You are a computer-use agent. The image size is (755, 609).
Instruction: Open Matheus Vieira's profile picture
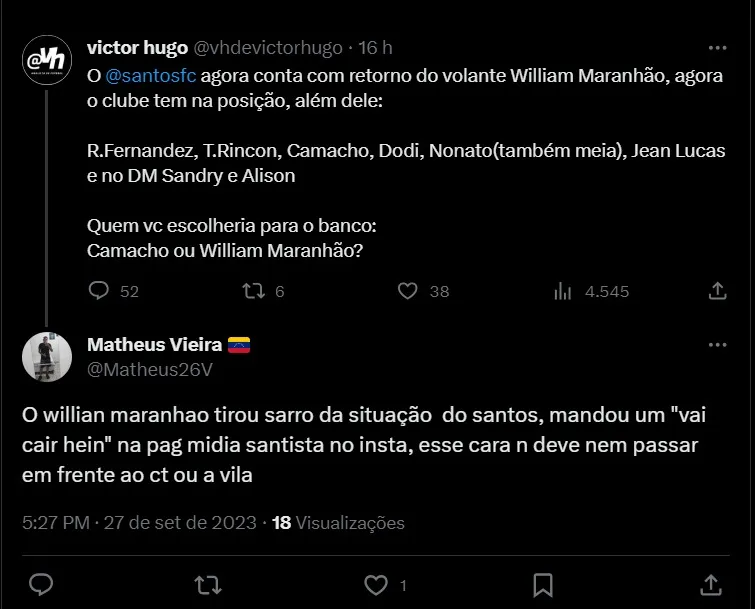pos(47,357)
